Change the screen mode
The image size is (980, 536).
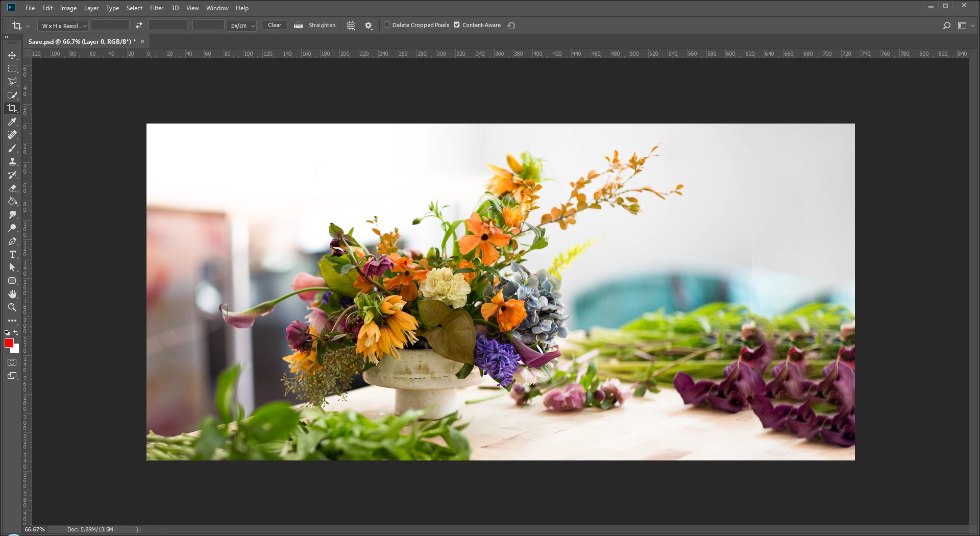pyautogui.click(x=12, y=376)
